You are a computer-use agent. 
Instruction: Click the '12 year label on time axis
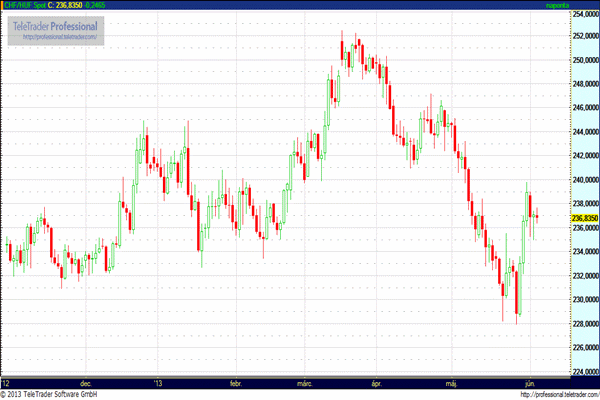pyautogui.click(x=7, y=382)
